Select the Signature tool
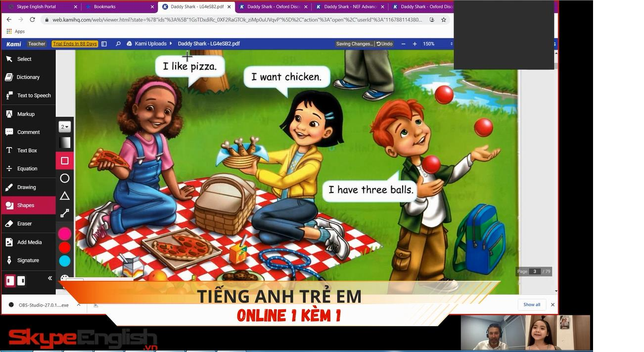The width and height of the screenshot is (644, 352). pos(28,260)
